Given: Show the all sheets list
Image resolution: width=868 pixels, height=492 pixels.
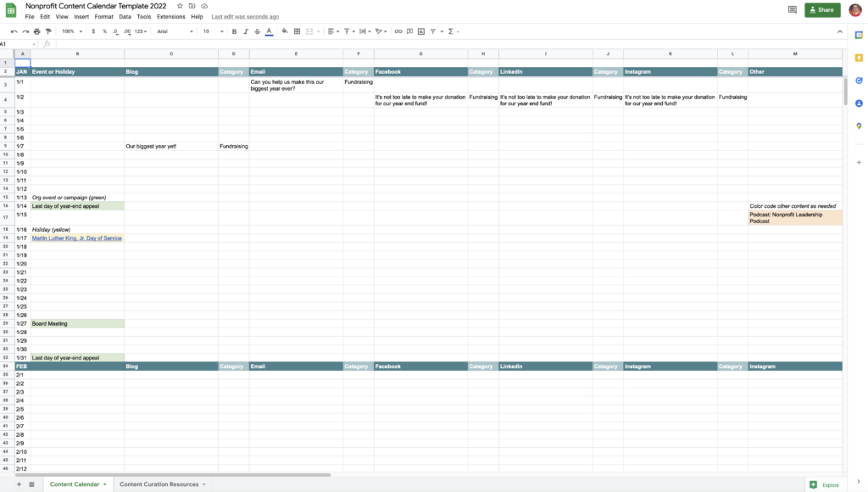Looking at the screenshot, I should tap(31, 484).
